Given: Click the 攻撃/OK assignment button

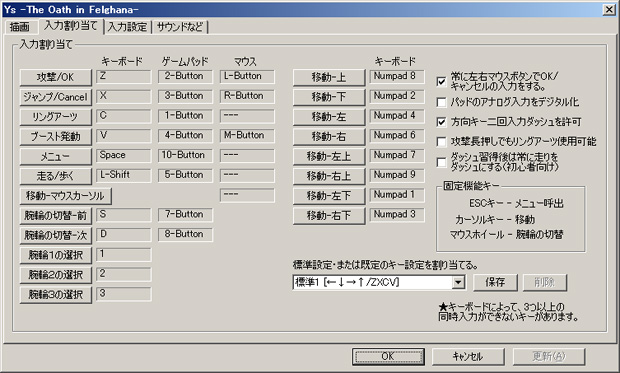Looking at the screenshot, I should (56, 77).
